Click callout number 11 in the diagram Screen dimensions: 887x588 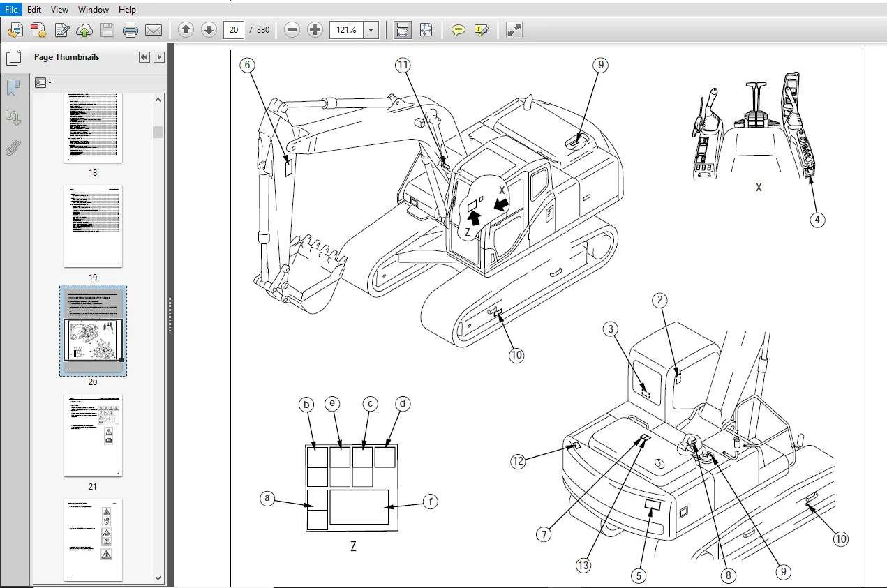pos(403,65)
